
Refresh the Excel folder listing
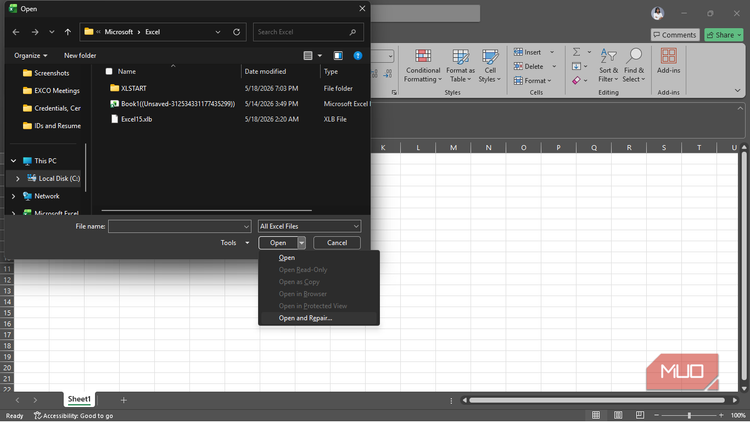(236, 32)
